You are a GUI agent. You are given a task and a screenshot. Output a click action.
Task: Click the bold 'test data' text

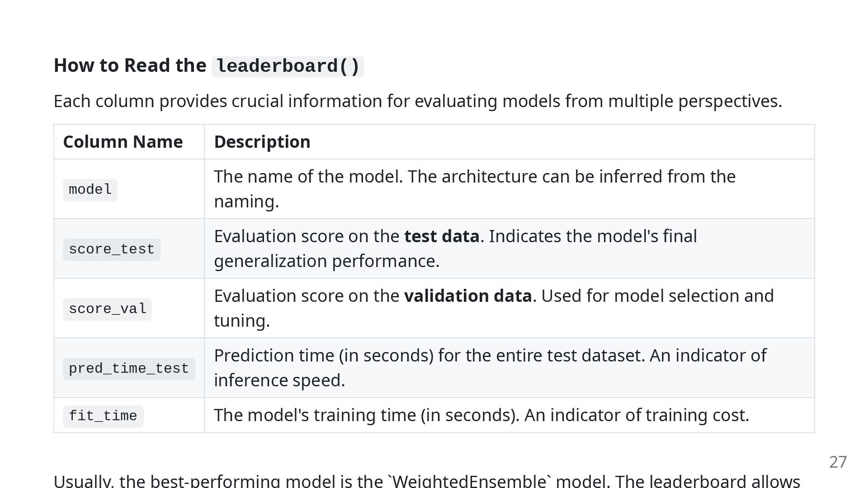pos(442,236)
